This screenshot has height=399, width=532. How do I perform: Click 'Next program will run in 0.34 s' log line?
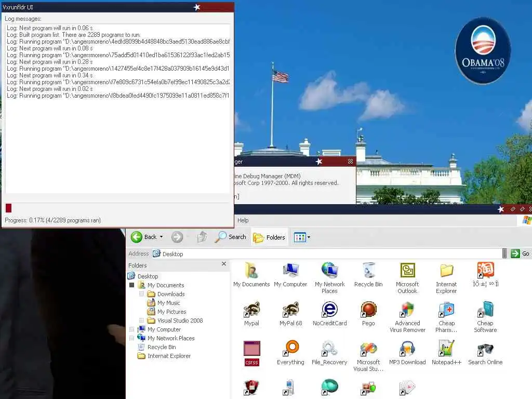(49, 75)
